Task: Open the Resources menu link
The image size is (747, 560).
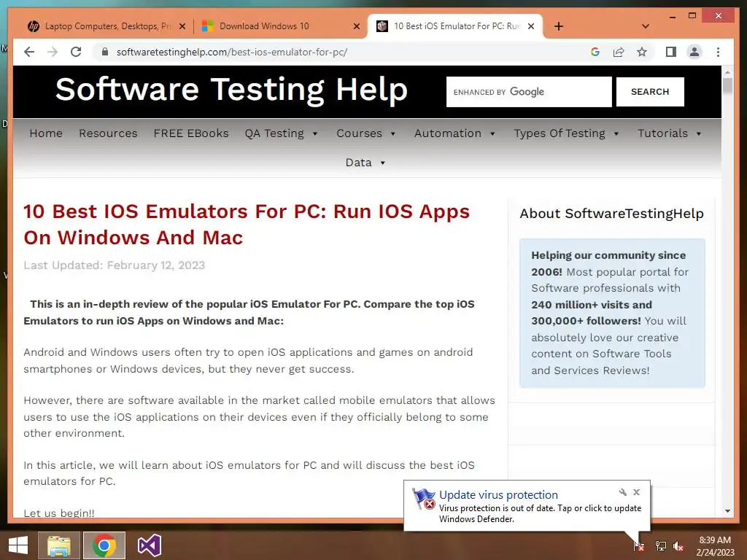Action: (108, 133)
